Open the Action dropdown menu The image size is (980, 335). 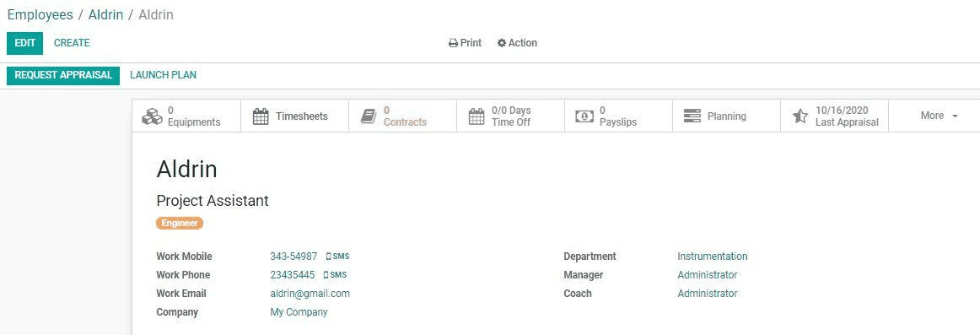pos(517,43)
